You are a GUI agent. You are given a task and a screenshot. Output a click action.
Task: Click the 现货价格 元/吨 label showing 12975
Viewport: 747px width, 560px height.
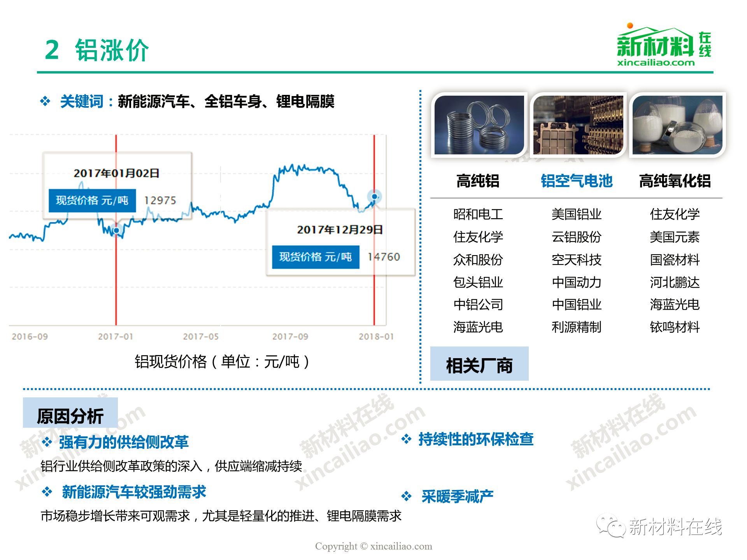(x=92, y=201)
